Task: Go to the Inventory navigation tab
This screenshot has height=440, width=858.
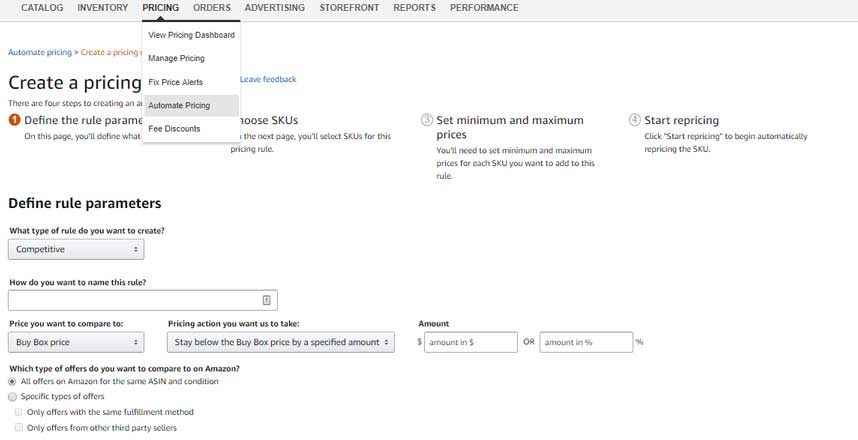Action: pyautogui.click(x=103, y=8)
